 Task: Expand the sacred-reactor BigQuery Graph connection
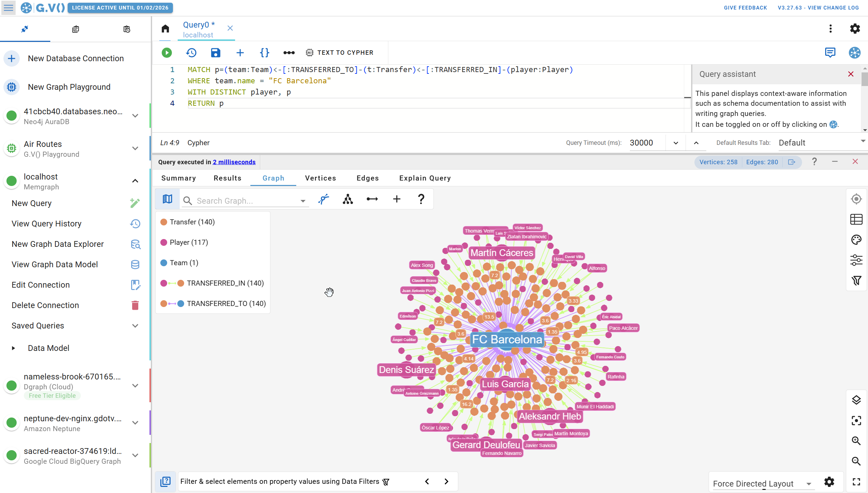tap(135, 456)
